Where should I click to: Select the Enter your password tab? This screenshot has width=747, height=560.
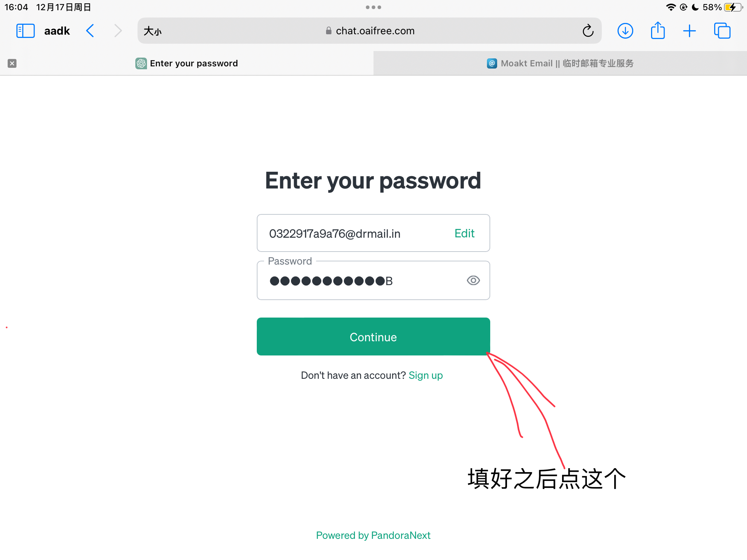pyautogui.click(x=187, y=63)
